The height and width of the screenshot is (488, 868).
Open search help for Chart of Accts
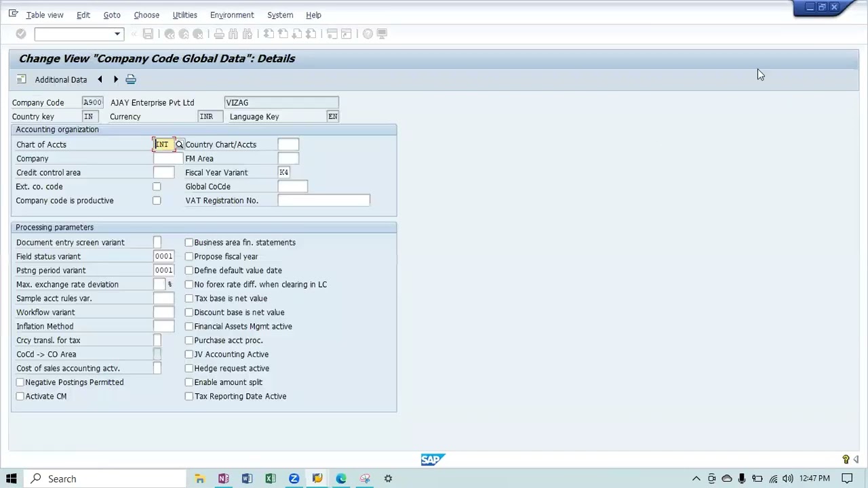point(179,144)
